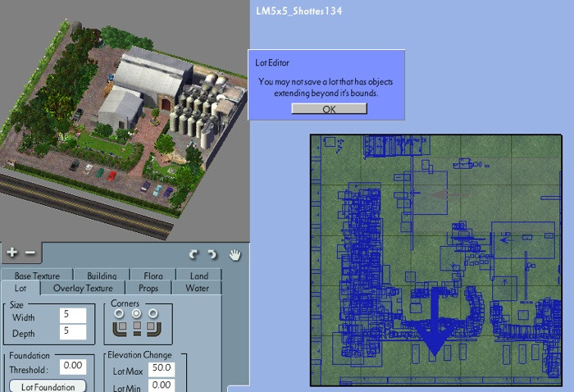Select the right Corners radio button
This screenshot has height=392, width=574.
(153, 313)
